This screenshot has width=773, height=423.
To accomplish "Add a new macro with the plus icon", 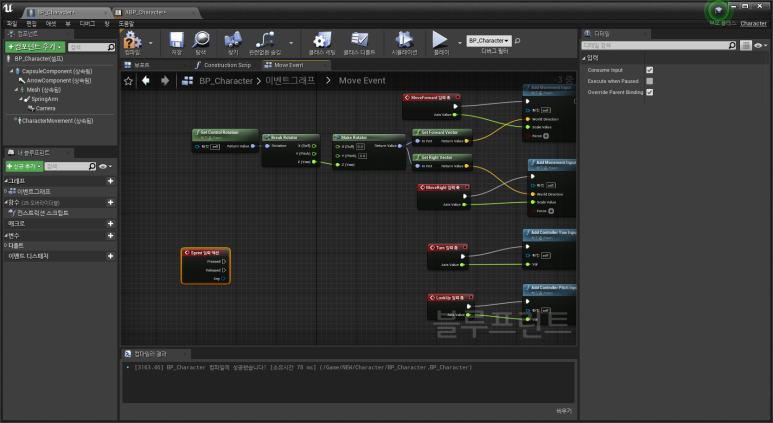I will tap(110, 223).
